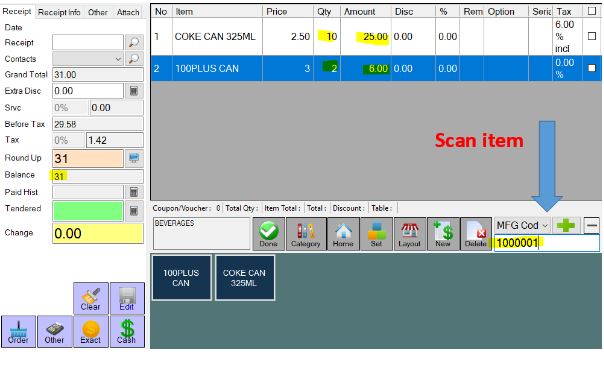Click the Tax amount field 1.42
The width and height of the screenshot is (604, 380).
(x=115, y=140)
